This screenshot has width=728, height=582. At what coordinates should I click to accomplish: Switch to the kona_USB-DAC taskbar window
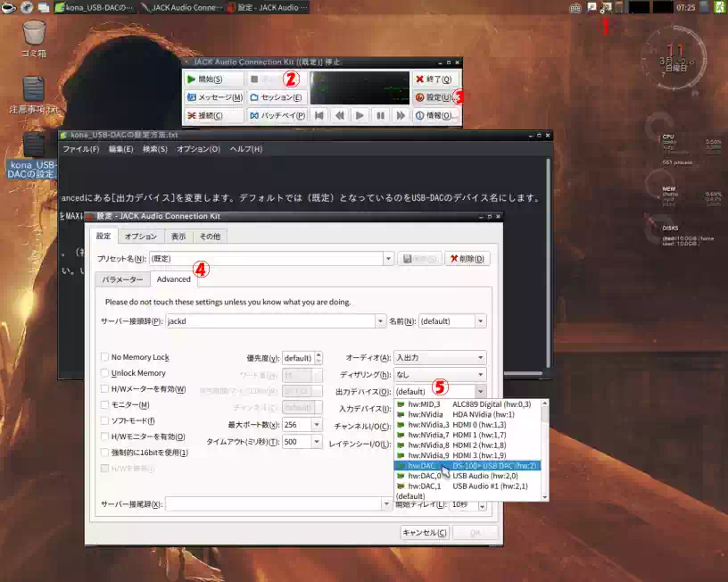[95, 7]
